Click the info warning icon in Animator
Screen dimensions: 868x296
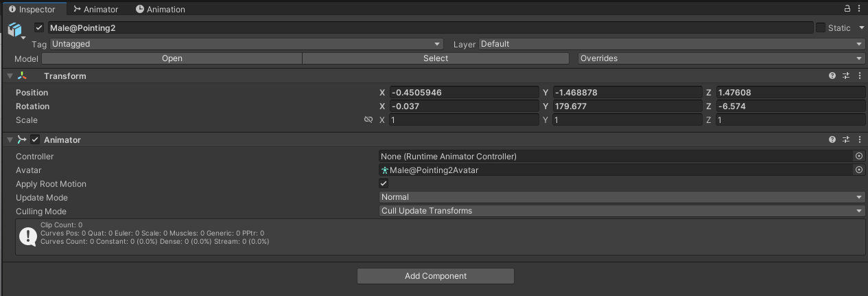click(x=27, y=237)
